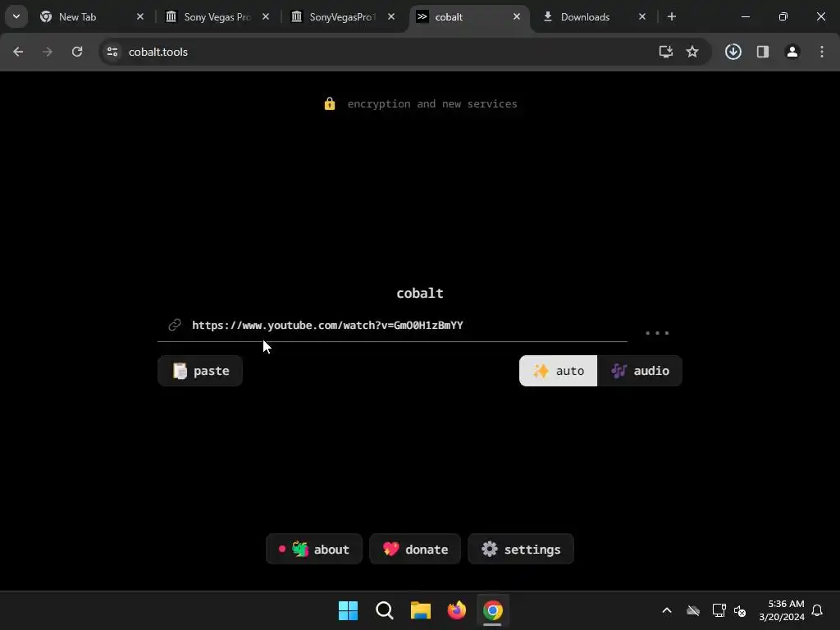Open Chrome downloads bubble

click(x=733, y=52)
